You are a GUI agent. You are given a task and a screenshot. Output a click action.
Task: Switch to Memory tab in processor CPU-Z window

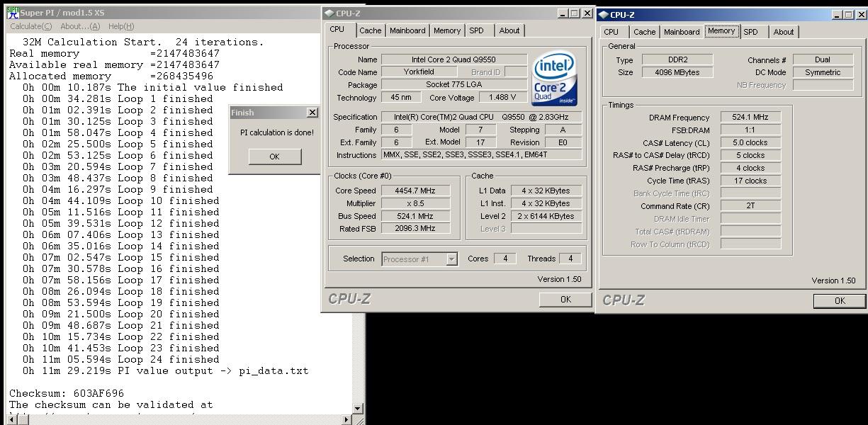pyautogui.click(x=447, y=30)
